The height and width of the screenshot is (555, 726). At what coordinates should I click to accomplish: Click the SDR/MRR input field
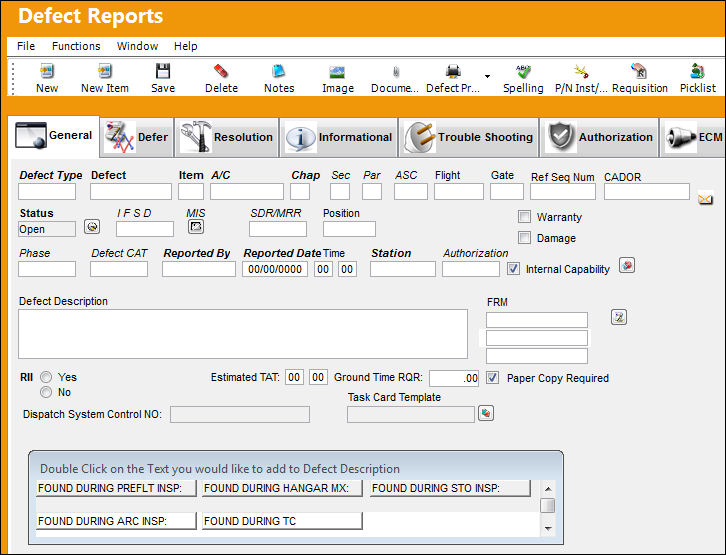[278, 229]
